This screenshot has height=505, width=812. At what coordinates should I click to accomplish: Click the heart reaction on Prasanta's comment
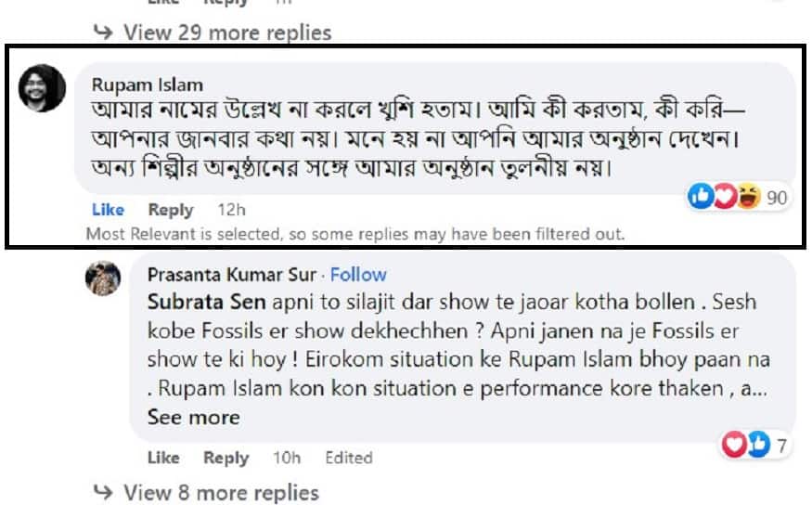coord(734,446)
